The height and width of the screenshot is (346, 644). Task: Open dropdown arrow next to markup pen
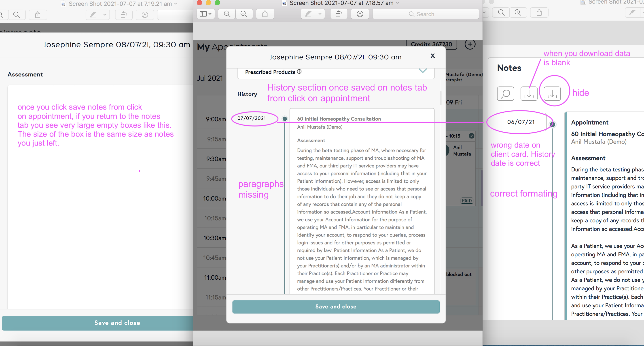point(320,14)
